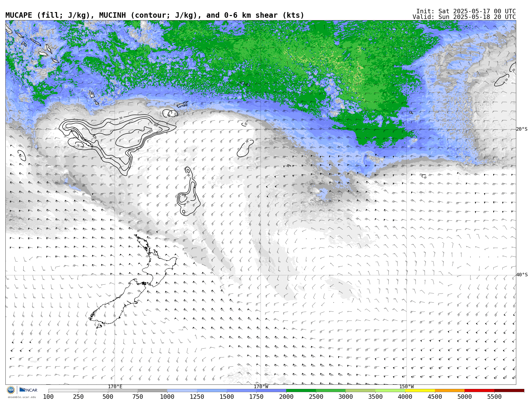Click the 170°E longitude label
The height and width of the screenshot is (400, 532).
coord(115,386)
